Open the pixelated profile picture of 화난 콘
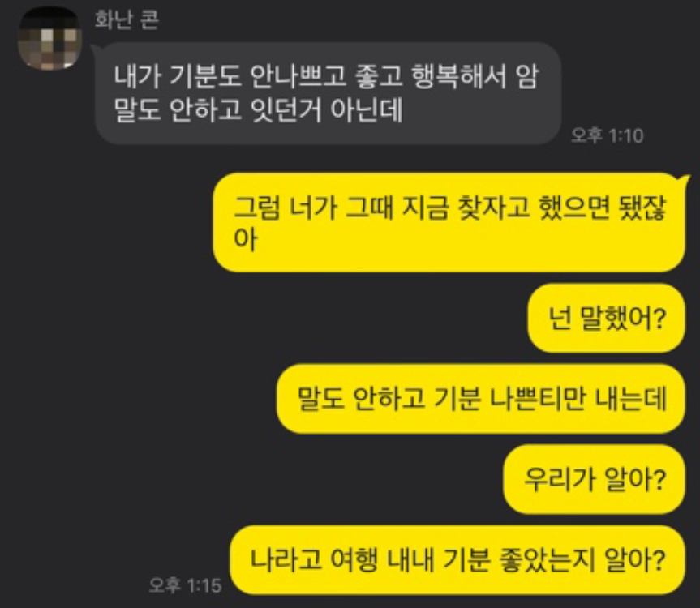Screen dimensions: 700x608 (x=49, y=39)
